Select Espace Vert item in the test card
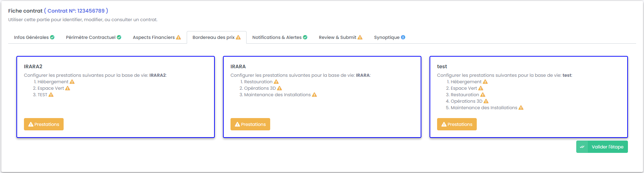The image size is (644, 173). (463, 88)
